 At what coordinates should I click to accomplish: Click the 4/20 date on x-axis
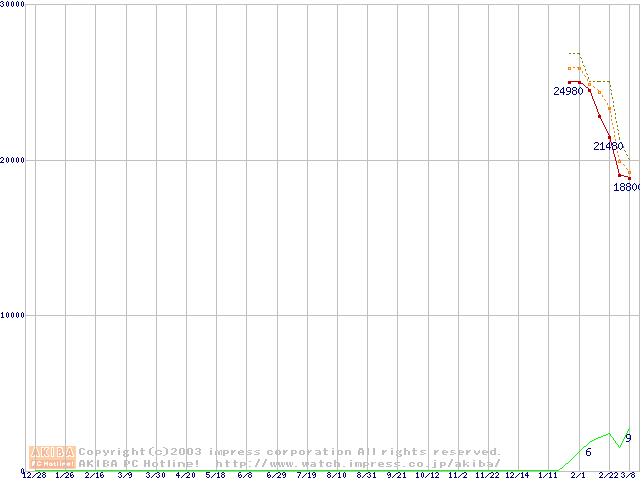tap(186, 475)
